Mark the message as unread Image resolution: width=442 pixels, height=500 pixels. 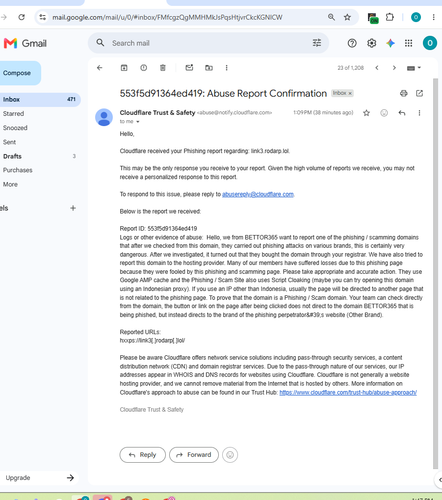point(189,68)
